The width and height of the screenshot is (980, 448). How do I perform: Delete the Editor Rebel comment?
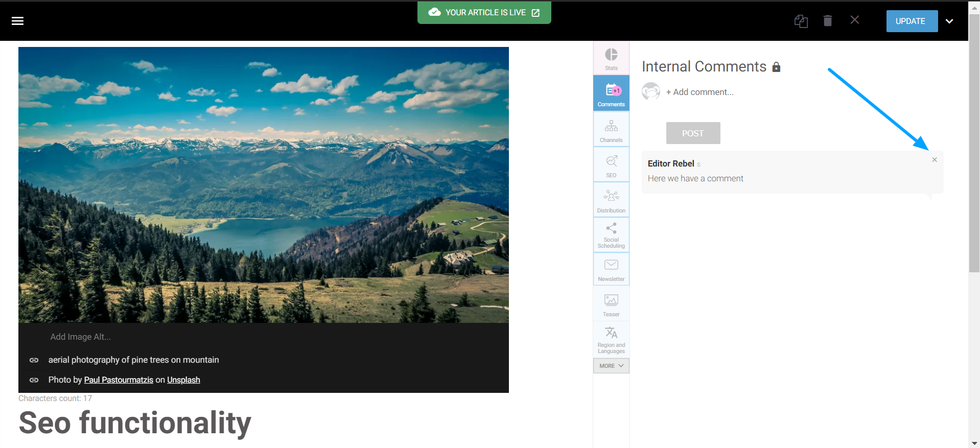935,160
